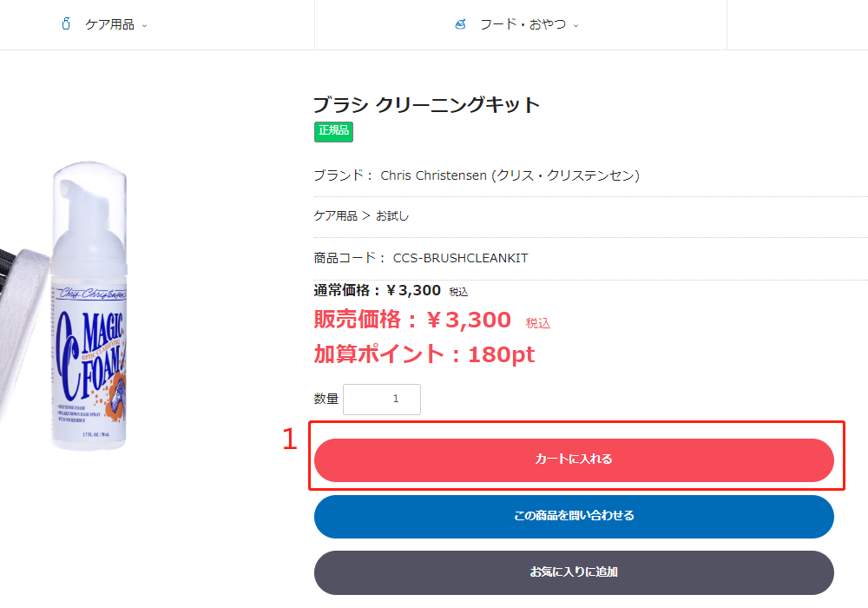The height and width of the screenshot is (608, 868).
Task: Click the product code CCS-BRUSHCLEANKIT
Action: tap(460, 258)
